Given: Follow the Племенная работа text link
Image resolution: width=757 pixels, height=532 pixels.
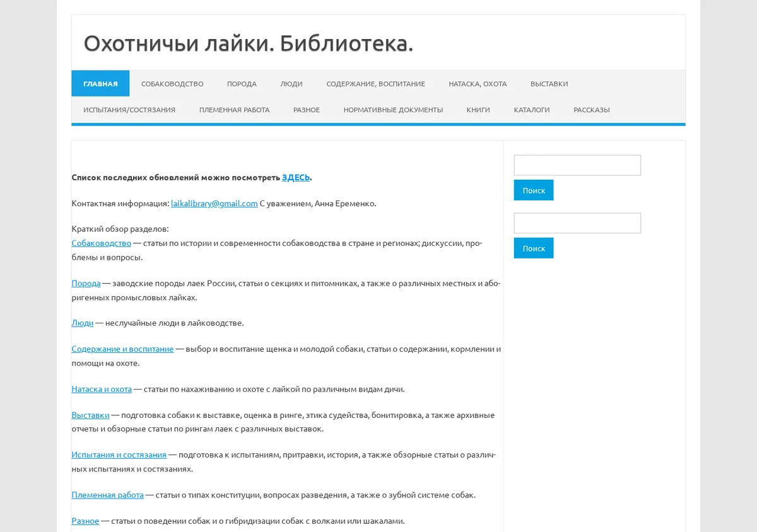Looking at the screenshot, I should click(x=108, y=495).
